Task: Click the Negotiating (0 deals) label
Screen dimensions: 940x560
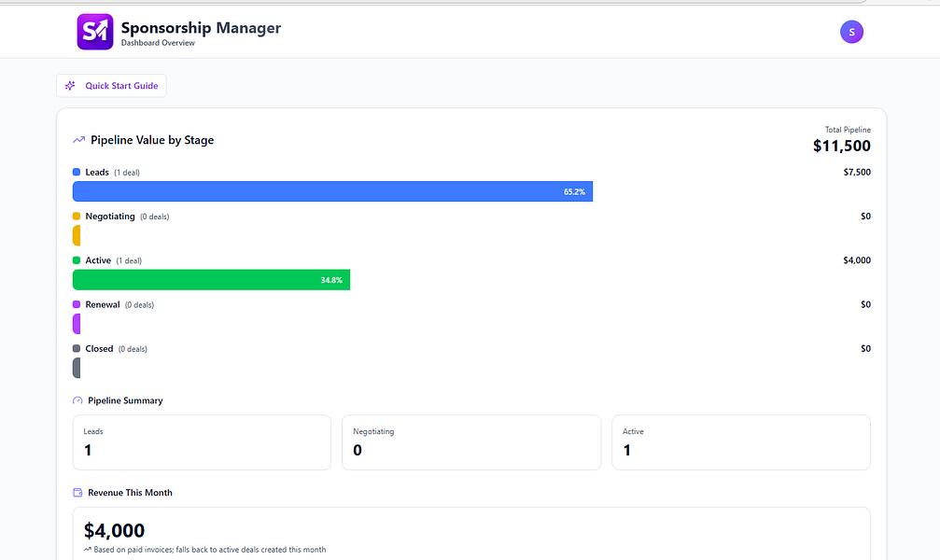Action: tap(127, 217)
